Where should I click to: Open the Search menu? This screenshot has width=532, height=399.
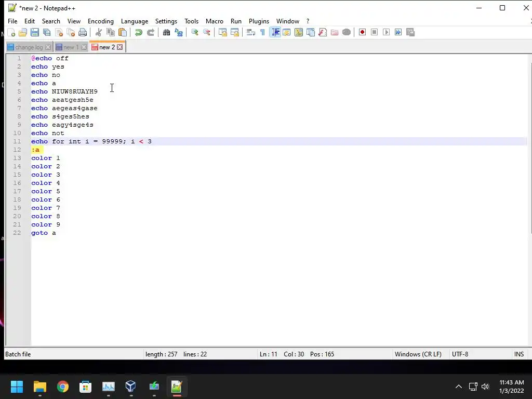51,21
